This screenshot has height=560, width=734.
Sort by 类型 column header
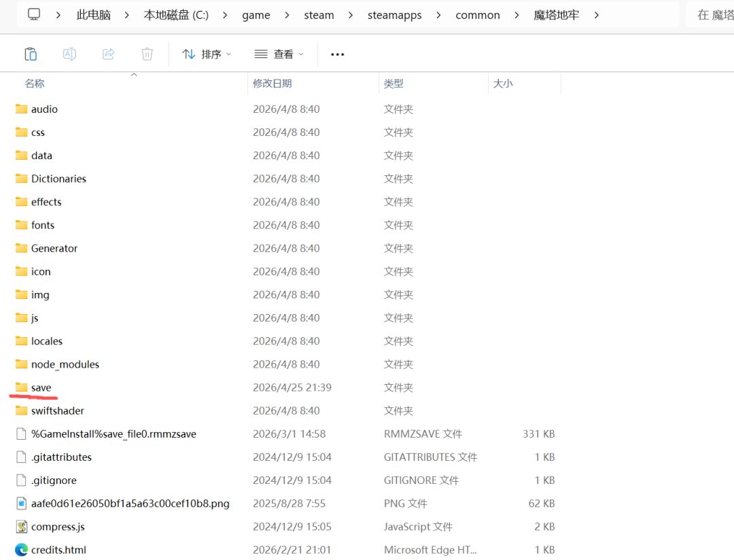(x=394, y=84)
